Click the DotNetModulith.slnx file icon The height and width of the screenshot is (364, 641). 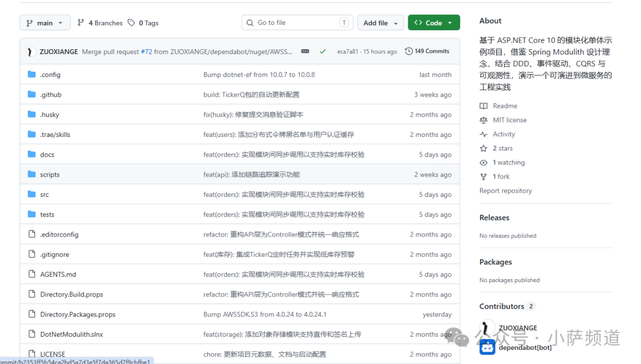pyautogui.click(x=31, y=334)
